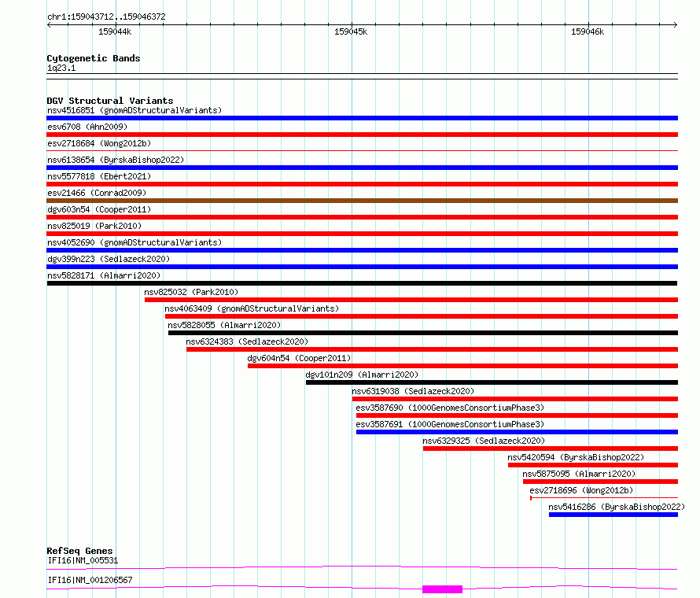This screenshot has width=700, height=598.
Task: Click the thin red line of esv2718696
Action: click(x=604, y=498)
